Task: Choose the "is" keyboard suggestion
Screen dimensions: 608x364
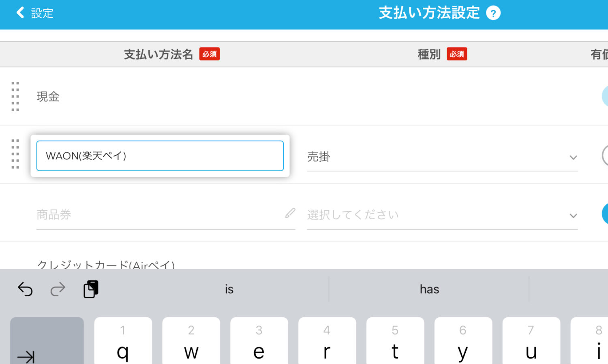Action: pos(229,289)
